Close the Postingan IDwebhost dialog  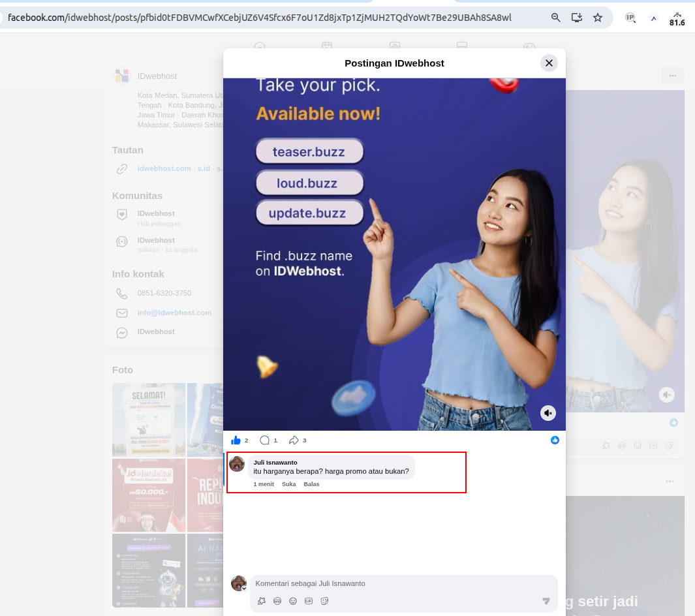(x=549, y=63)
